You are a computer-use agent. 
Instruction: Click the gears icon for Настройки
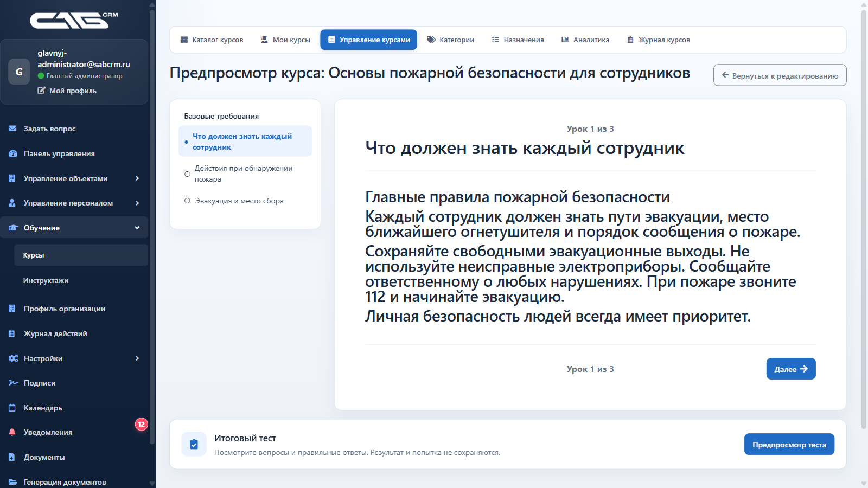coord(13,358)
